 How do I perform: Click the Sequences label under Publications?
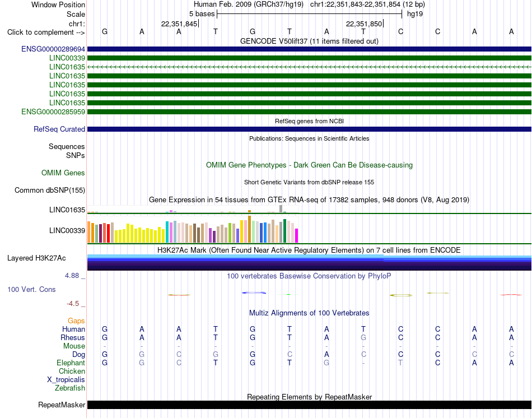point(67,146)
